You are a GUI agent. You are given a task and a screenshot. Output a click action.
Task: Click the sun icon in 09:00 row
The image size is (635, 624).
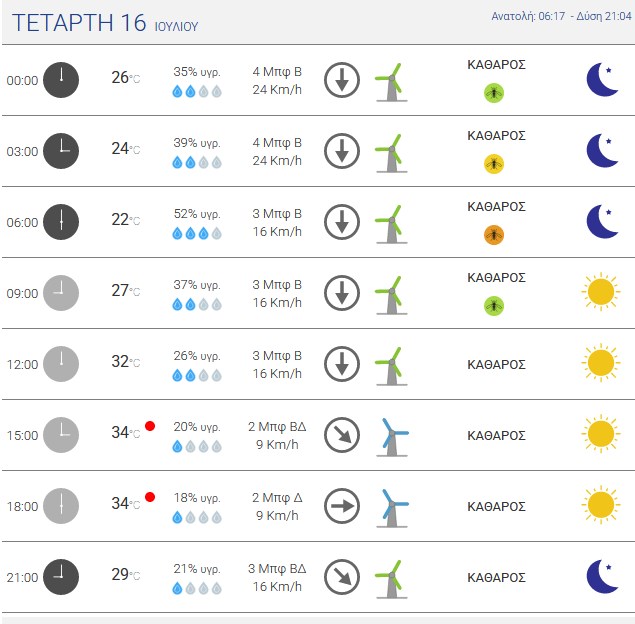tap(601, 292)
